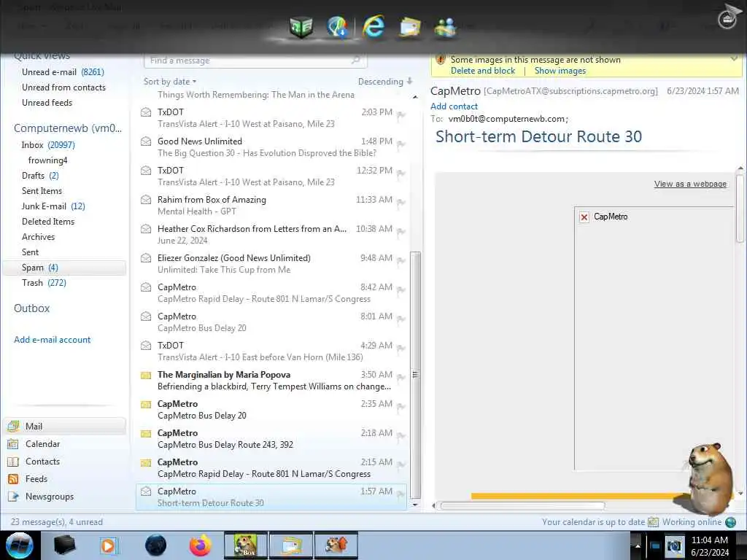Switch to the Newsgroups view
Viewport: 747px width, 560px height.
click(65, 496)
